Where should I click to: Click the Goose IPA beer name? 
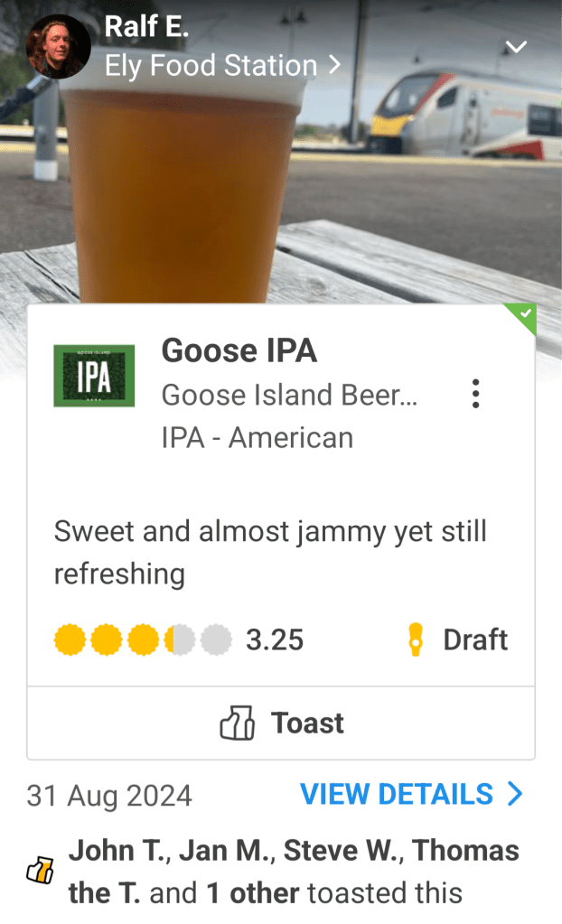point(239,350)
